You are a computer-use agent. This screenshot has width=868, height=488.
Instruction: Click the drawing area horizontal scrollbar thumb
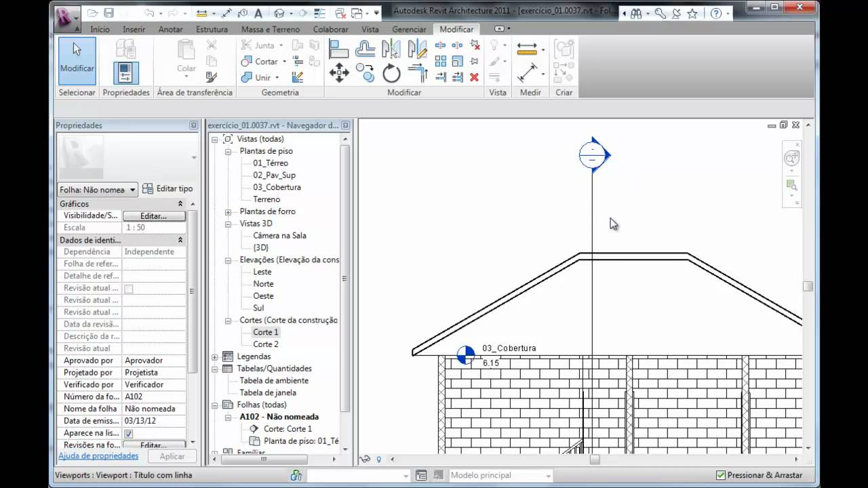pos(595,459)
